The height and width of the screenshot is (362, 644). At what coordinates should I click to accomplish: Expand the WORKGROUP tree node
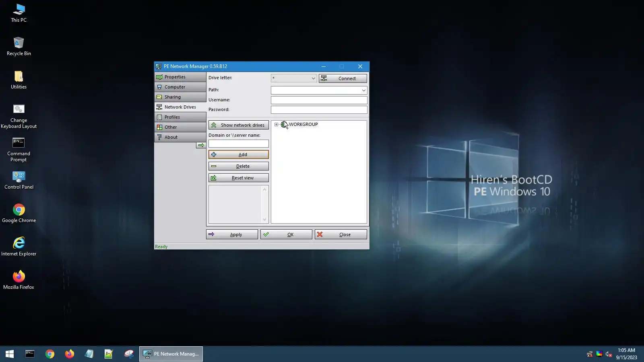(x=276, y=125)
